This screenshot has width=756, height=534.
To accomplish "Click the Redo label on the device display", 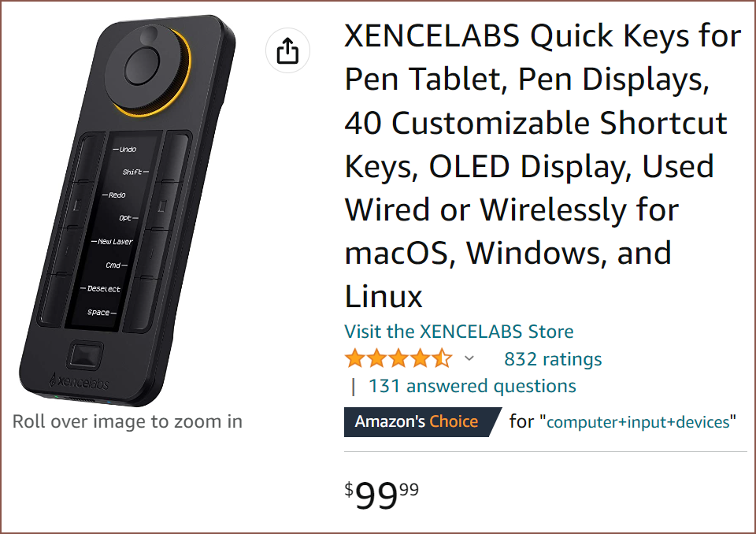I will (x=116, y=195).
